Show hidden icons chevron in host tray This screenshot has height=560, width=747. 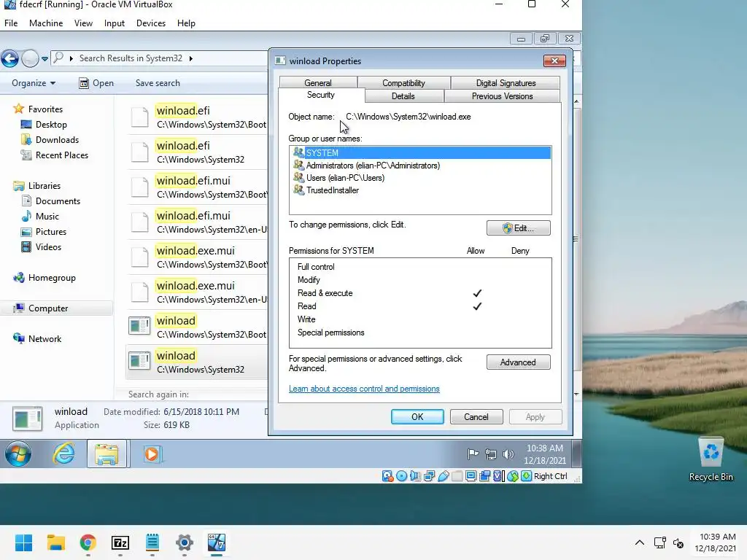(640, 542)
